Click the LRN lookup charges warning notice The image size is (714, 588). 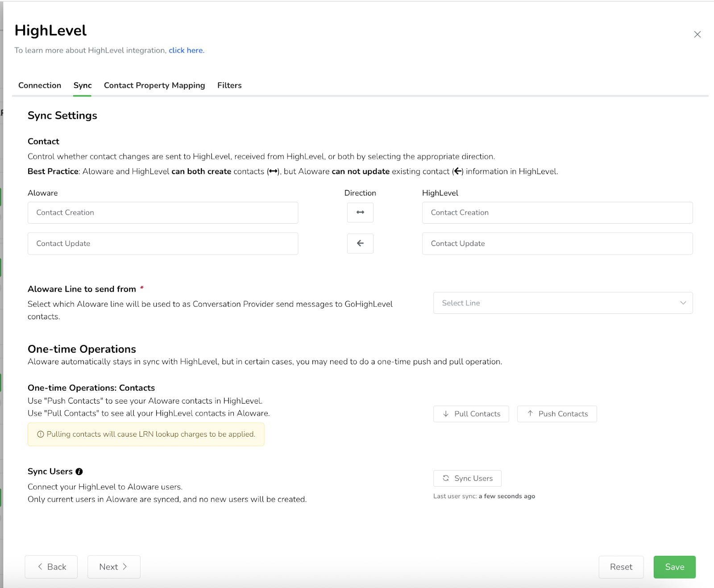(146, 434)
